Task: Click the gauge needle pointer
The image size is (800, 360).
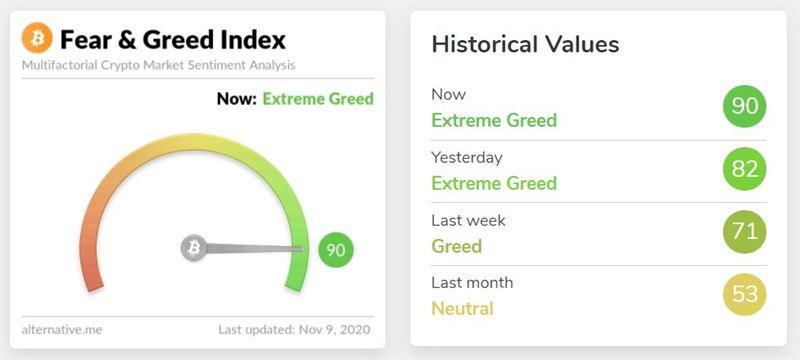Action: 254,248
